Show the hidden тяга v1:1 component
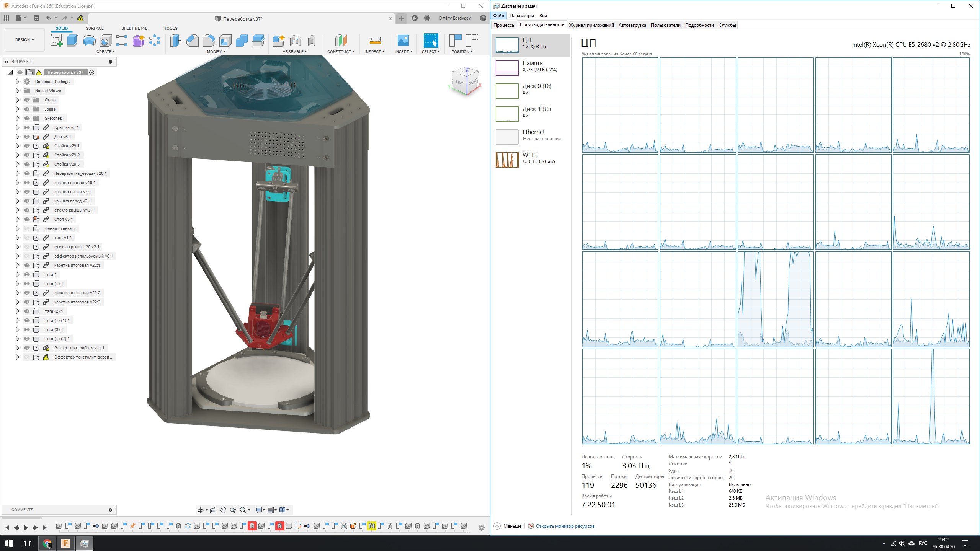Image resolution: width=980 pixels, height=551 pixels. click(27, 238)
